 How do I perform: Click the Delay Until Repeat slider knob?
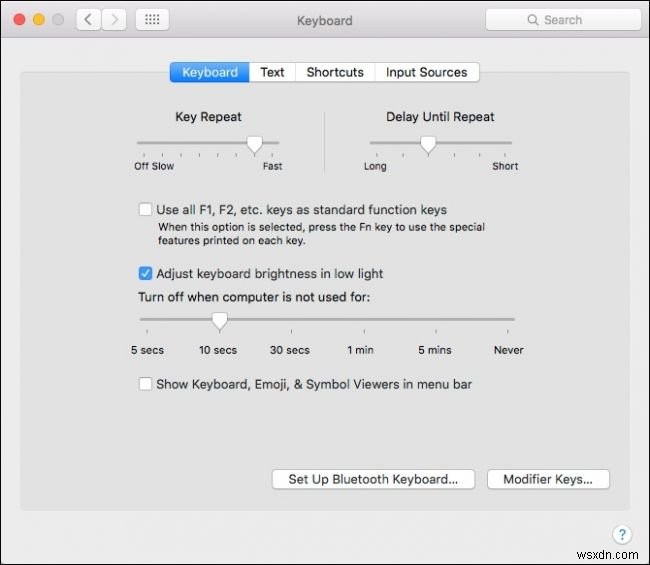[428, 145]
